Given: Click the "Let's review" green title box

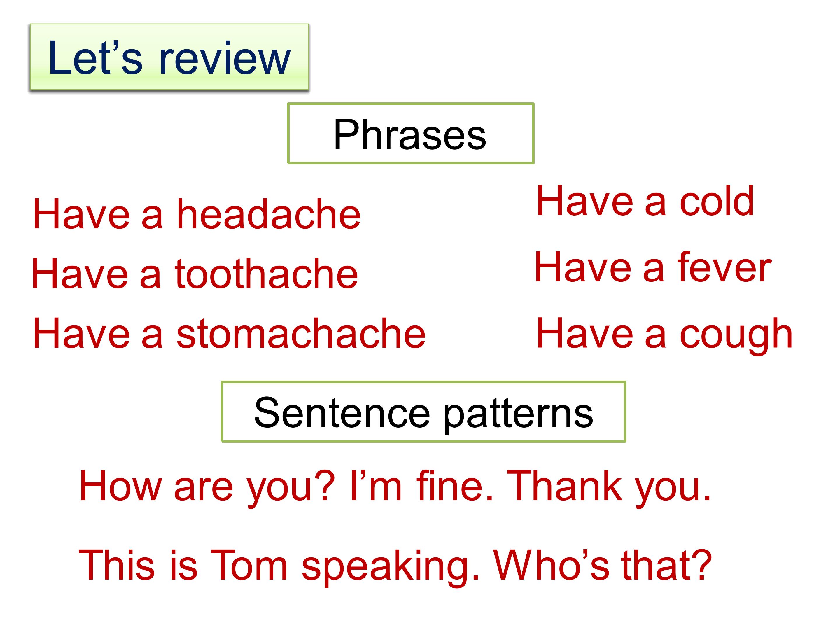Looking at the screenshot, I should (x=169, y=57).
